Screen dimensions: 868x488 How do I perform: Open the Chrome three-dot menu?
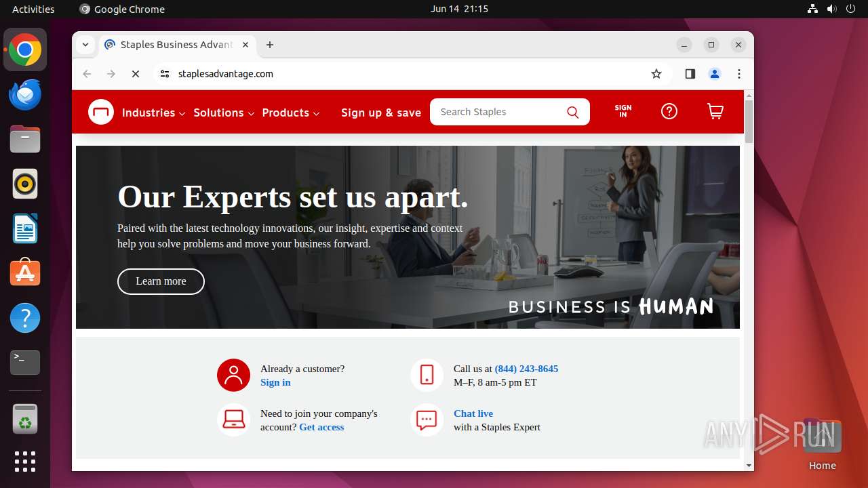[739, 74]
